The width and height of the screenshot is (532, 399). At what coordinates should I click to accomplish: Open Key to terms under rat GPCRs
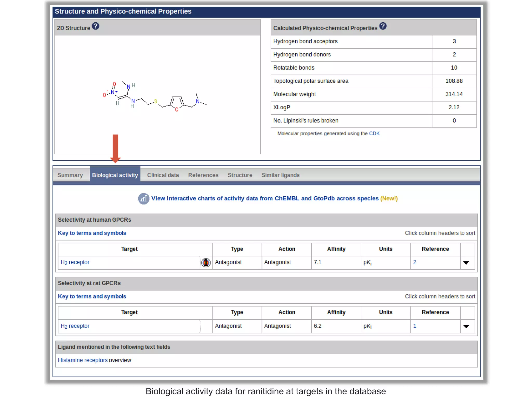[92, 296]
